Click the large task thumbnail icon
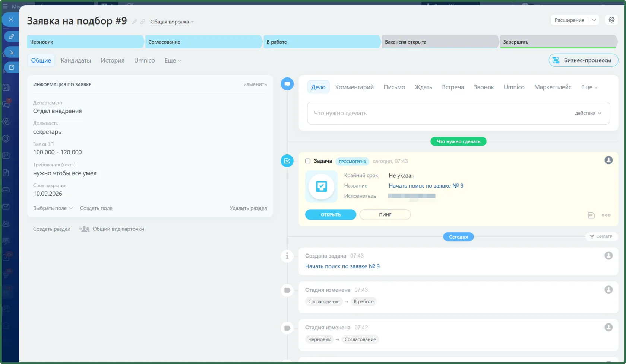 (321, 186)
